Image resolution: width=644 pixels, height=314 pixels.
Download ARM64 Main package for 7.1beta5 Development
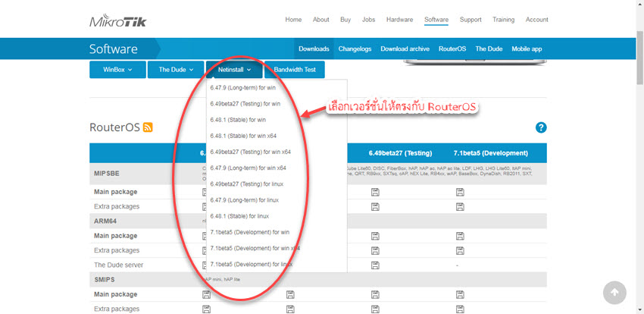[x=460, y=236]
